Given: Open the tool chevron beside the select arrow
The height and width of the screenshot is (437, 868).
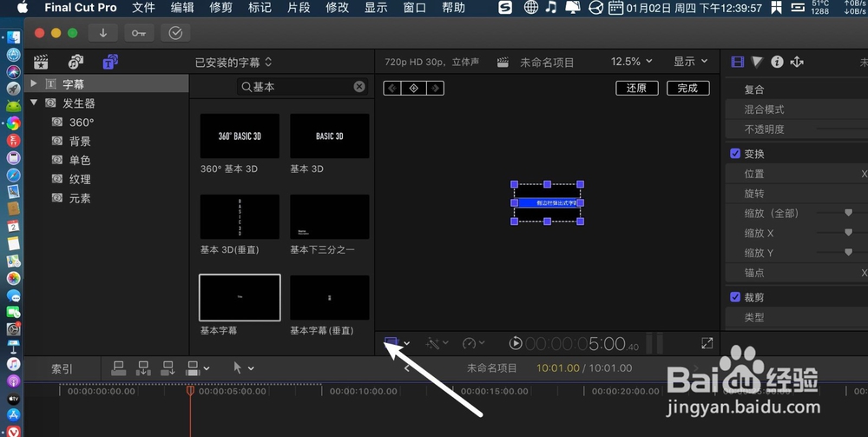Looking at the screenshot, I should pos(251,368).
